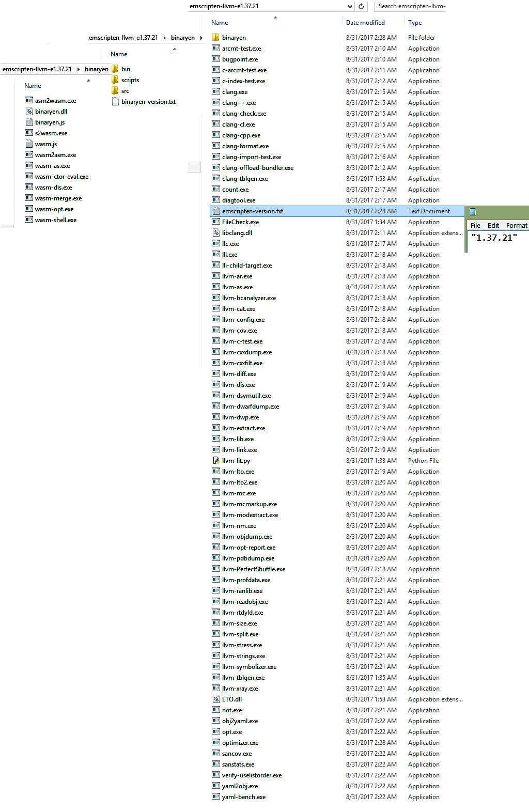
Task: Select llvm-symbolizer.exe file name
Action: [249, 667]
